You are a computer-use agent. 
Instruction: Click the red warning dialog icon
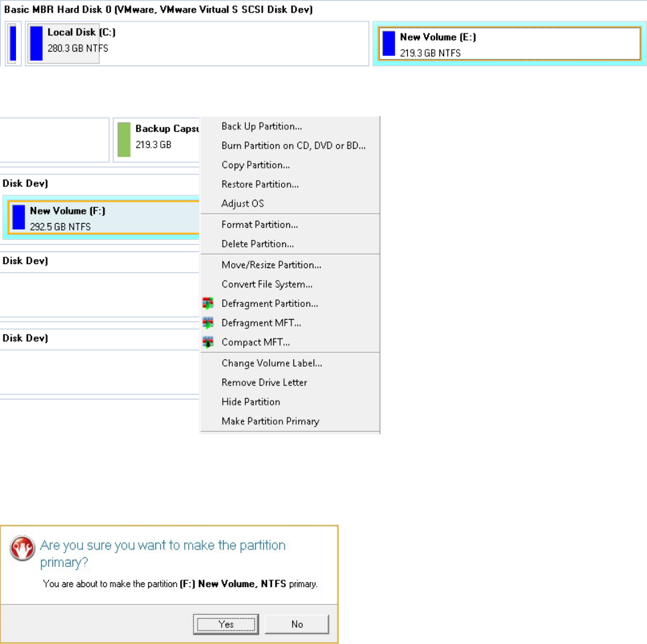(22, 548)
